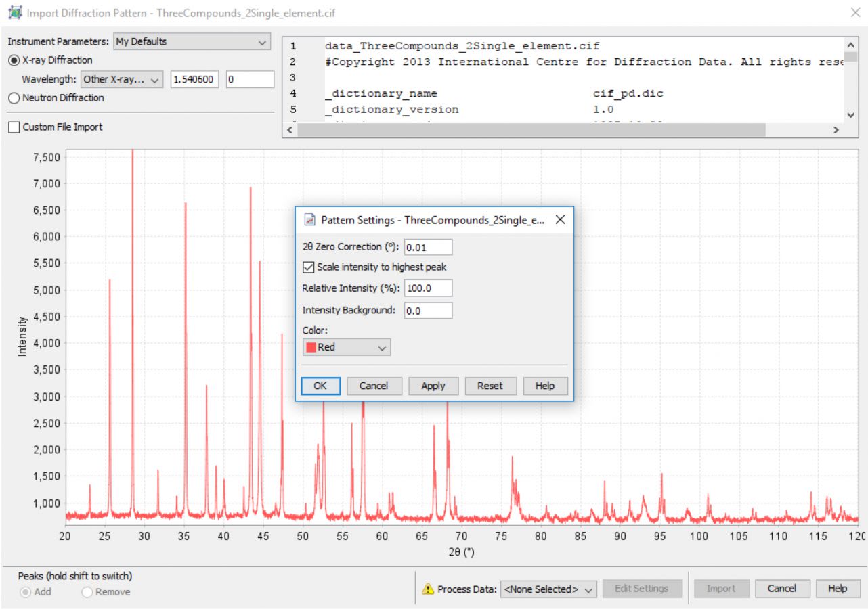
Task: Expand the Wavelength type dropdown
Action: [122, 80]
